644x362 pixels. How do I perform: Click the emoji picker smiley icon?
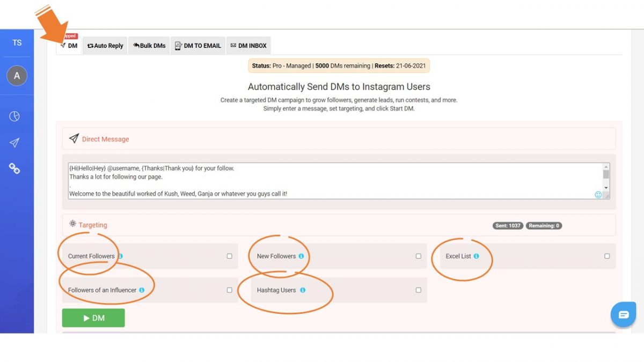(598, 195)
